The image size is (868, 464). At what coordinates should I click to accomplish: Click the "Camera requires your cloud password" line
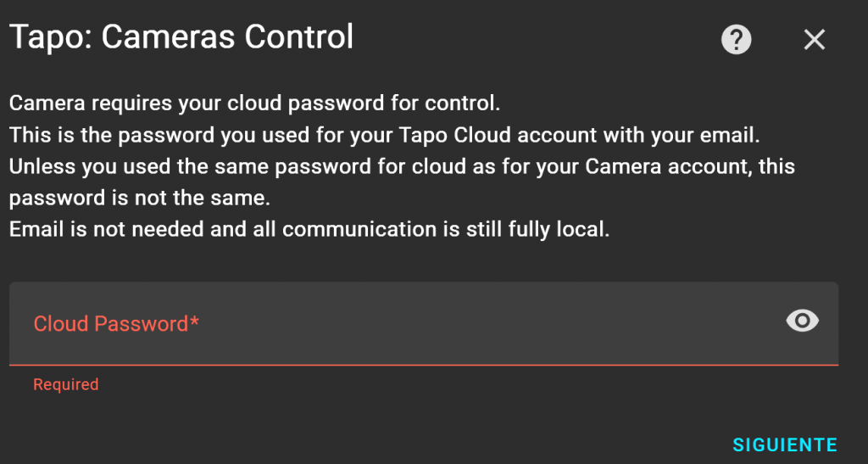254,104
